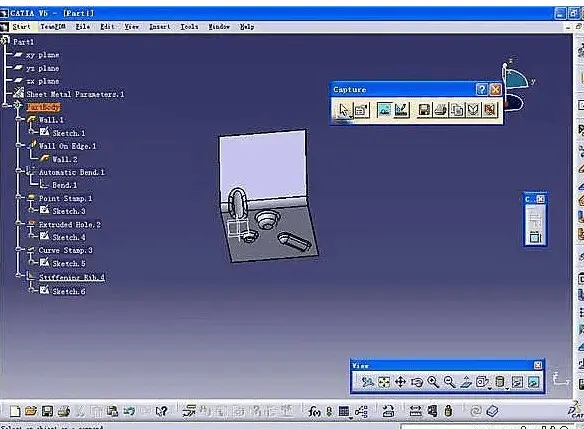Print the capture using printer icon
This screenshot has height=429, width=584.
[x=440, y=109]
